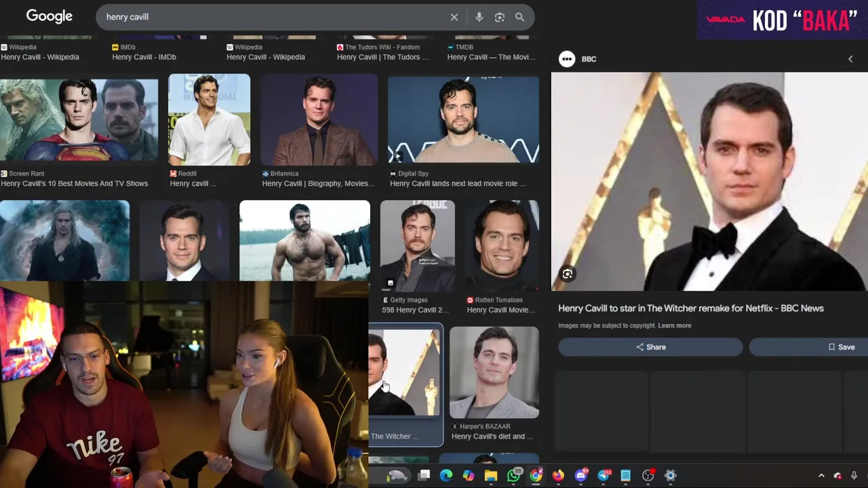This screenshot has height=488, width=868.
Task: Open the Learn more copyright link
Action: point(674,326)
